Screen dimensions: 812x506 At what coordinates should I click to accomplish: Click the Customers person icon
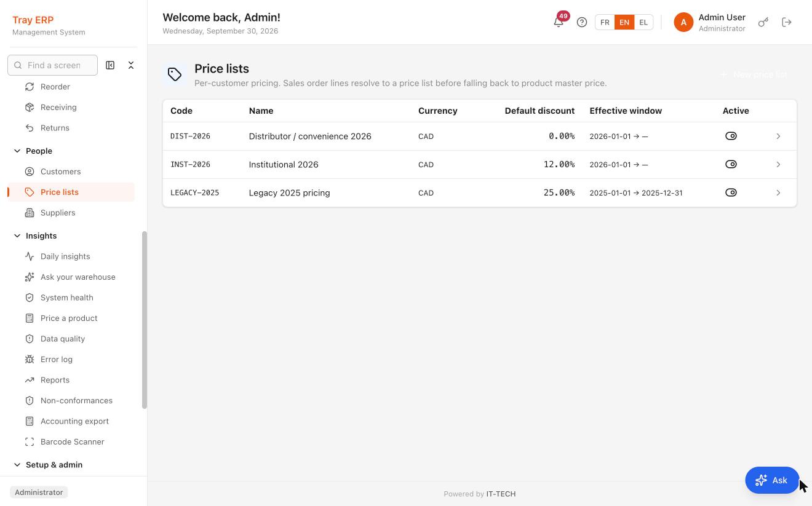pyautogui.click(x=30, y=172)
